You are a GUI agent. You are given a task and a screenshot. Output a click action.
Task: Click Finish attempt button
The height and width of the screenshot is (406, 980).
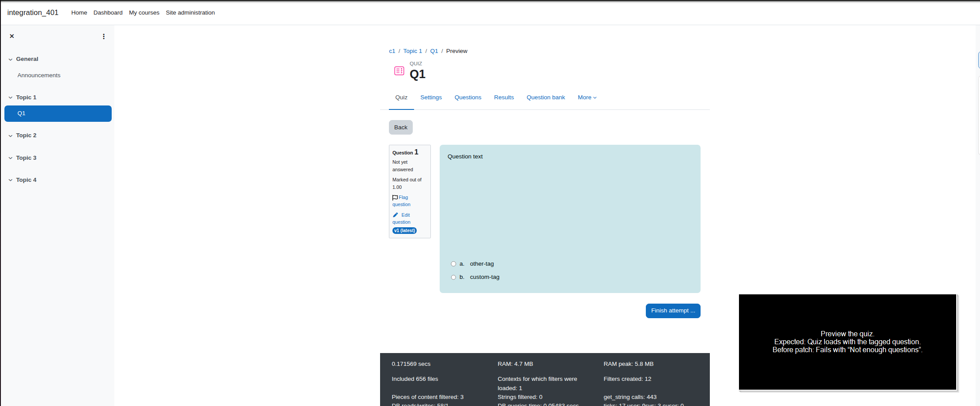(x=673, y=311)
